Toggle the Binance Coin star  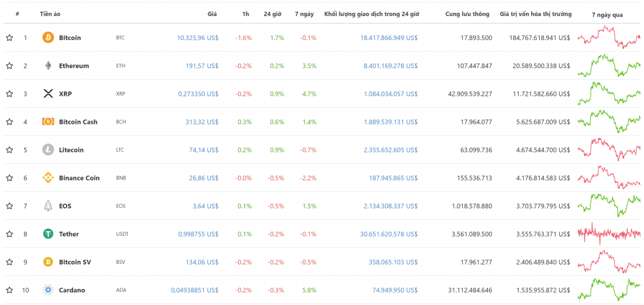point(10,178)
